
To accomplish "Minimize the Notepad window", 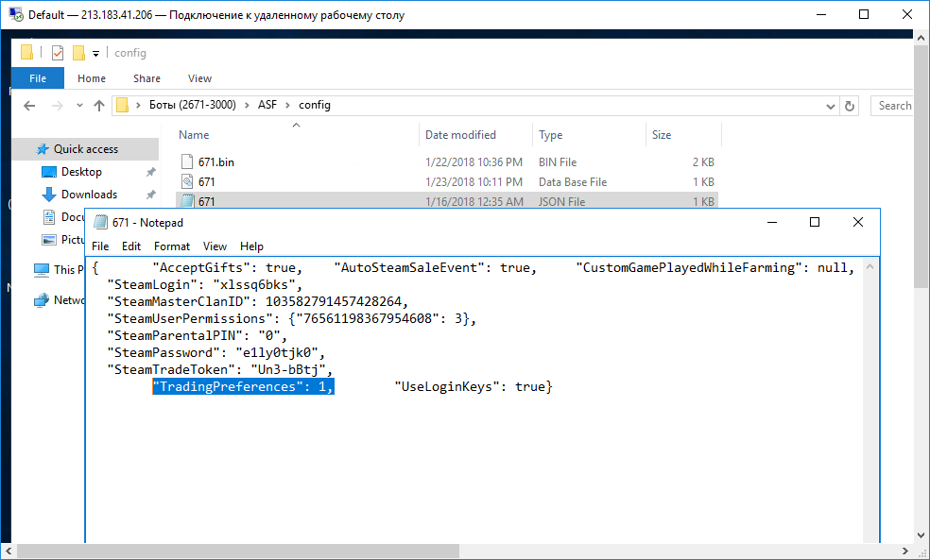I will 772,222.
